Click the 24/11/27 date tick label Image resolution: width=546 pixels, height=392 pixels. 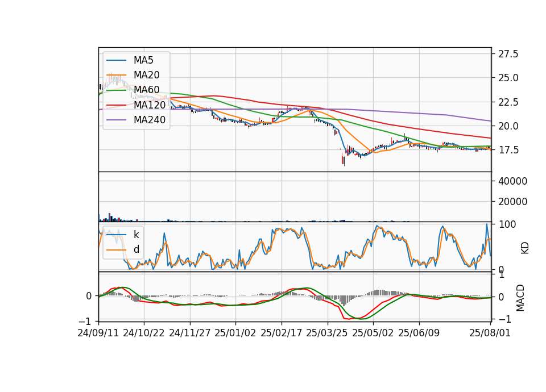coord(190,333)
